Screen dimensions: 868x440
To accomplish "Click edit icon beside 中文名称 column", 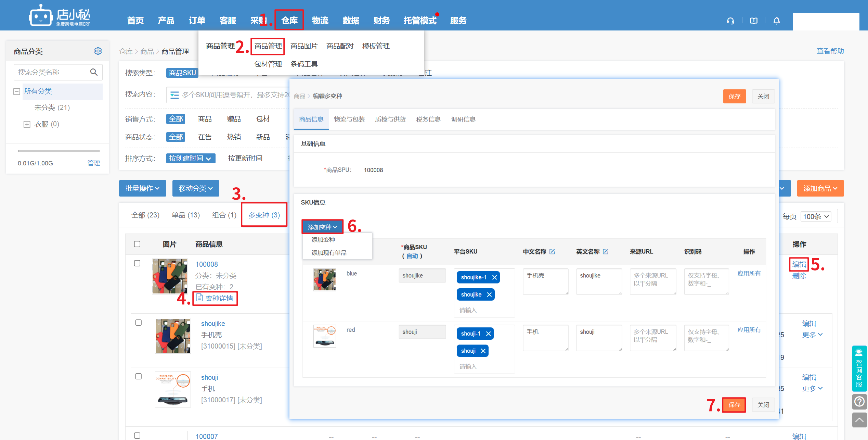I will coord(552,252).
